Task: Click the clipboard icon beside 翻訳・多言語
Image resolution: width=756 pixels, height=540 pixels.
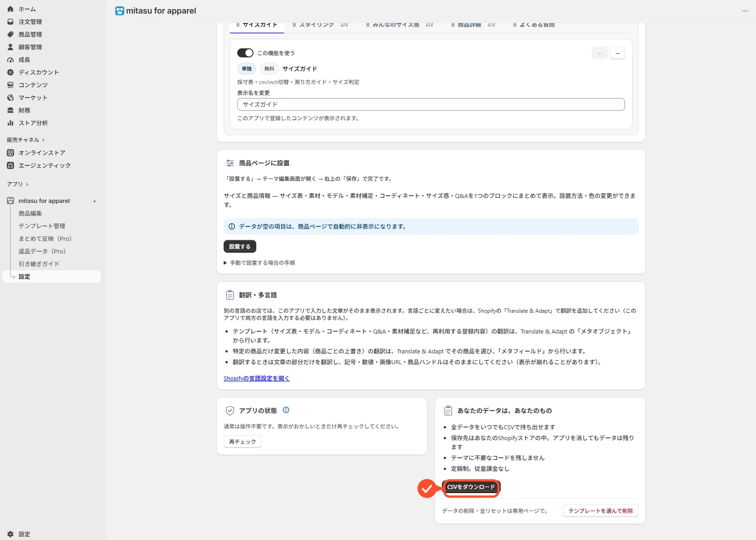Action: (230, 295)
